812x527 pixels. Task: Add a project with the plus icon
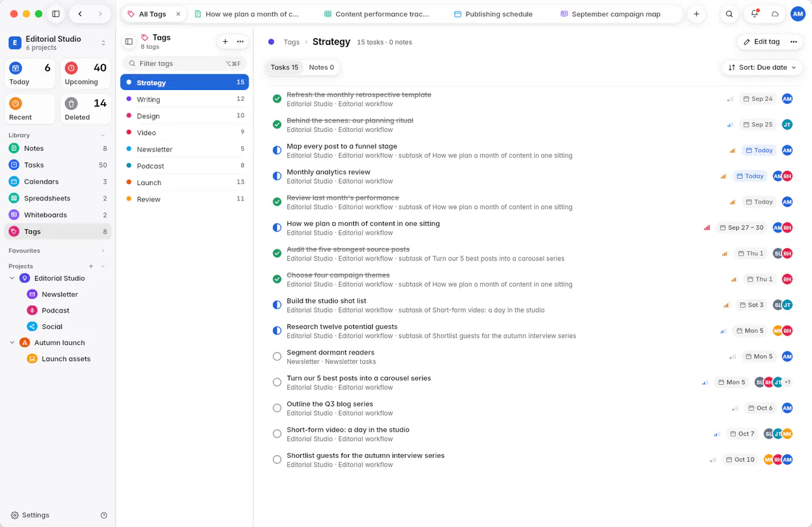tap(91, 266)
